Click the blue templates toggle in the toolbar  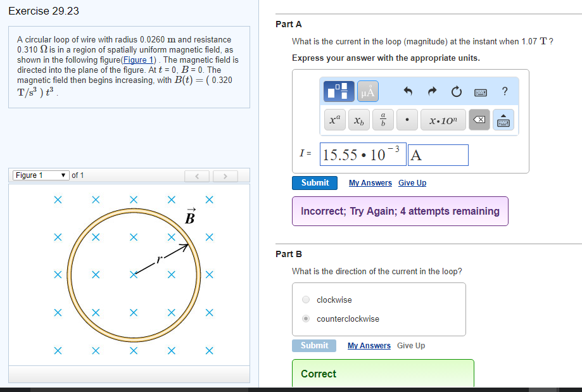tap(339, 91)
